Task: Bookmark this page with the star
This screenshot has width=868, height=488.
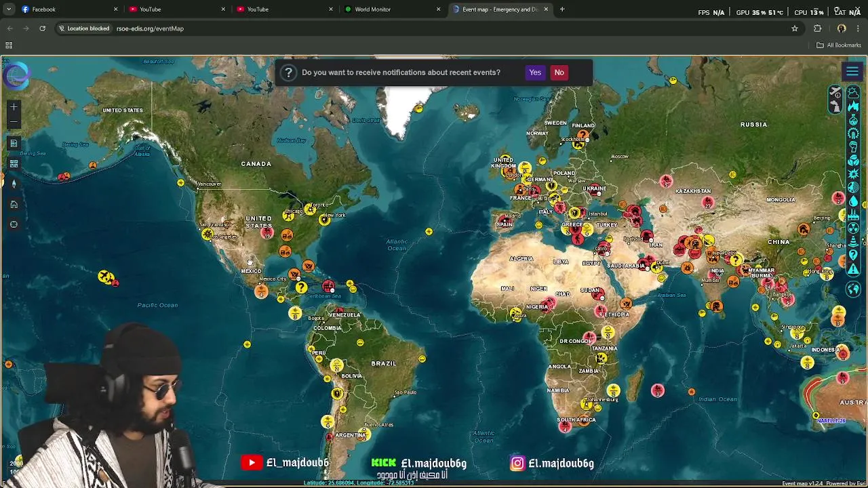Action: (795, 28)
